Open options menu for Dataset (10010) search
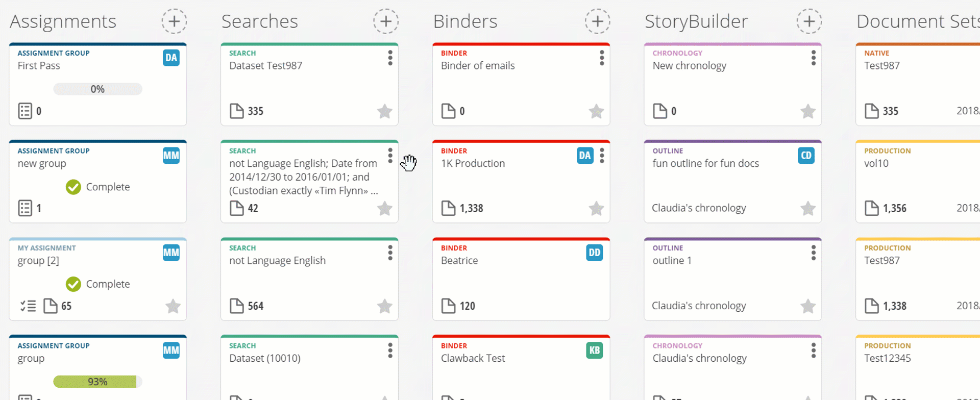The height and width of the screenshot is (400, 980). (390, 351)
